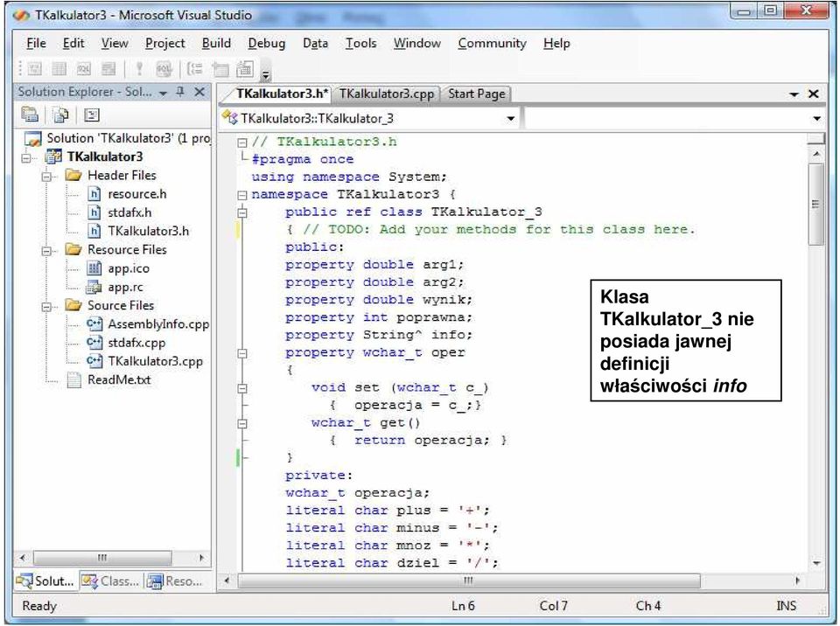The image size is (840, 626).
Task: Select Solution 'TKalkulator3' root node
Action: point(117,138)
